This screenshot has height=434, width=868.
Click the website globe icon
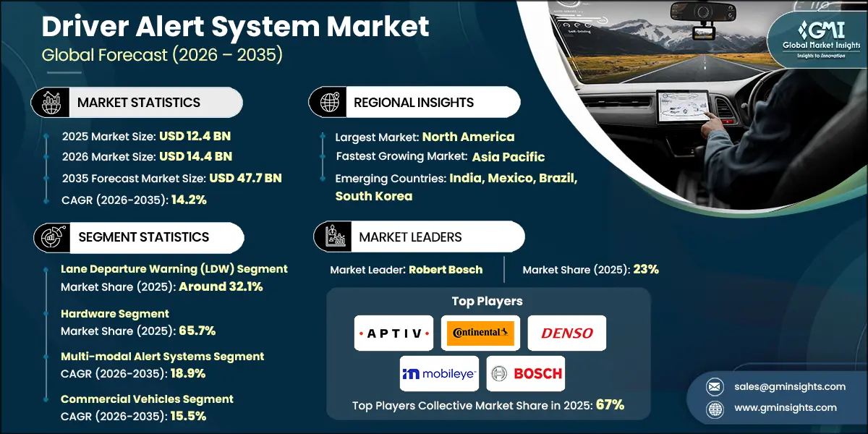(715, 408)
